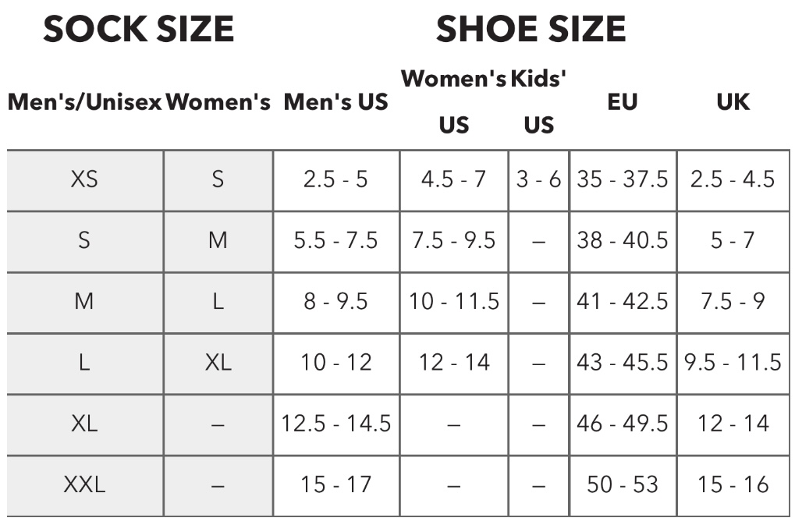Viewport: 795px width, 532px height.
Task: Select the XS sock size cell
Action: (84, 179)
